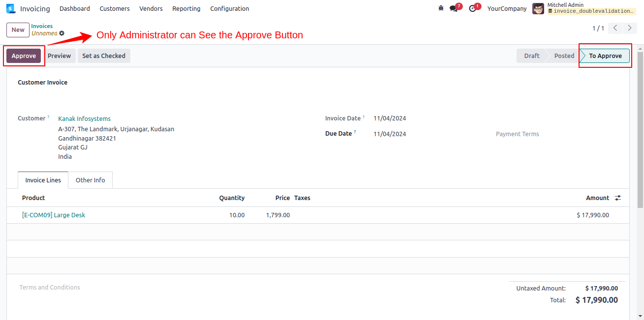Go back to Invoices breadcrumb
The height and width of the screenshot is (320, 644).
pos(42,26)
